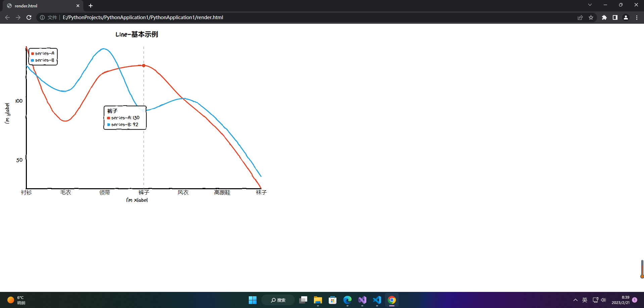Click the 50 y-axis tick label
Viewport: 644px width, 308px height.
19,160
